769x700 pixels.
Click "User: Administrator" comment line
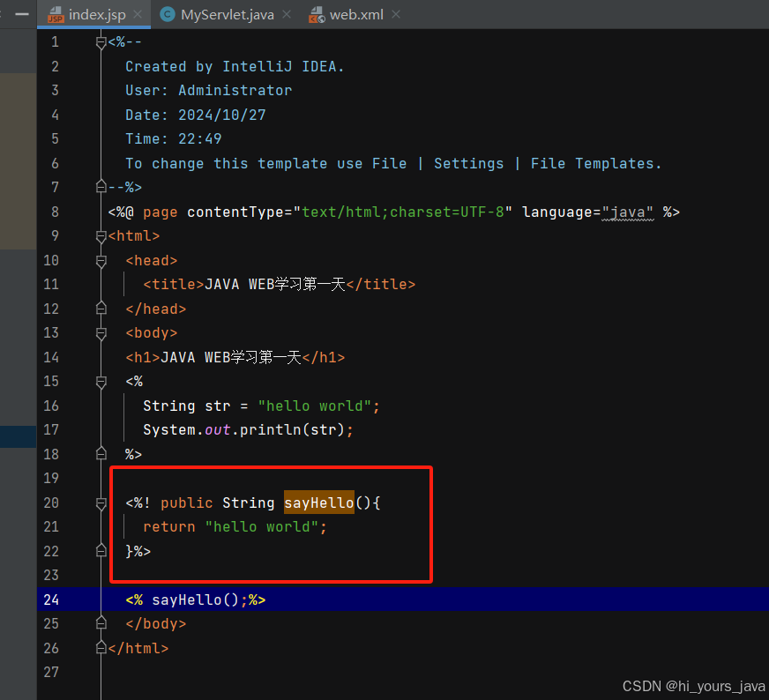[208, 90]
